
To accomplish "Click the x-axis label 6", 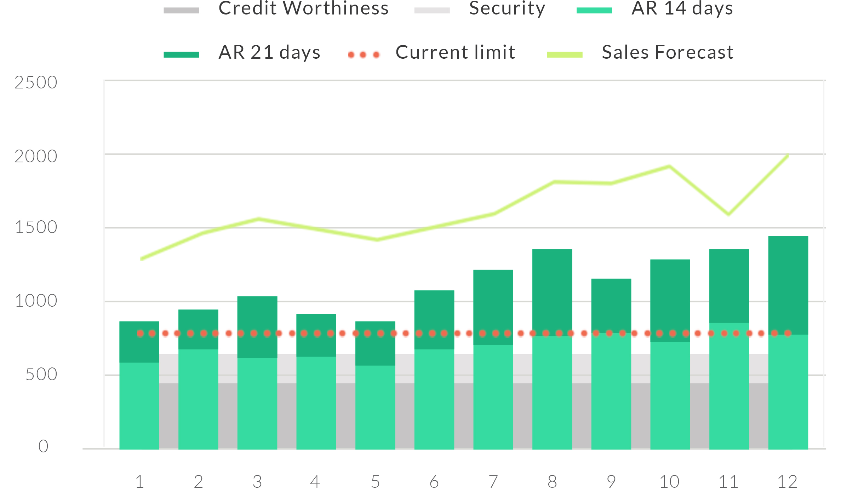I will coord(434,482).
